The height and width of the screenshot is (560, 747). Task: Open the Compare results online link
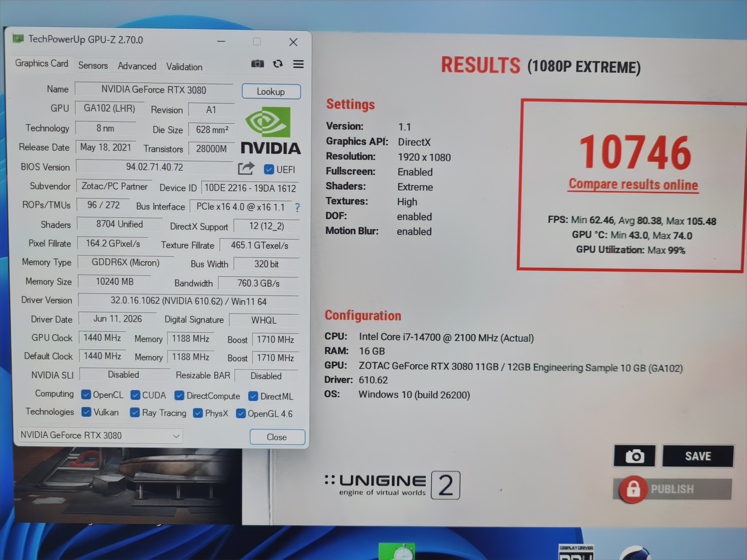(x=633, y=184)
